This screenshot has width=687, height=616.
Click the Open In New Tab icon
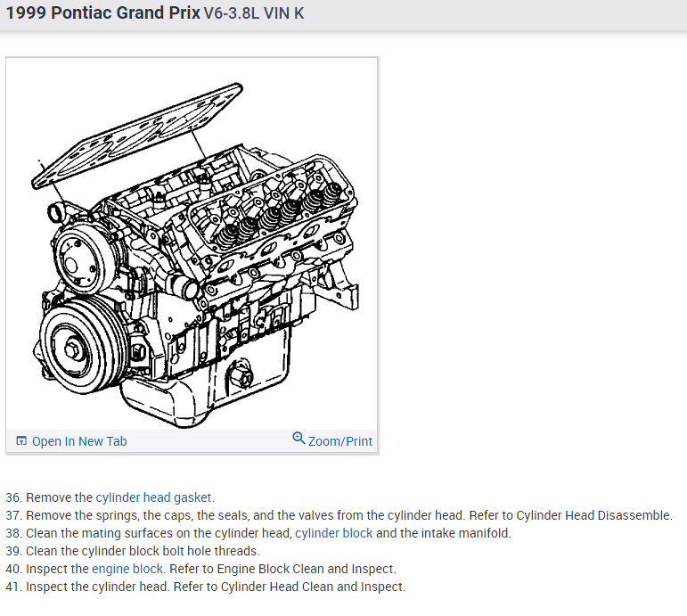pyautogui.click(x=21, y=440)
